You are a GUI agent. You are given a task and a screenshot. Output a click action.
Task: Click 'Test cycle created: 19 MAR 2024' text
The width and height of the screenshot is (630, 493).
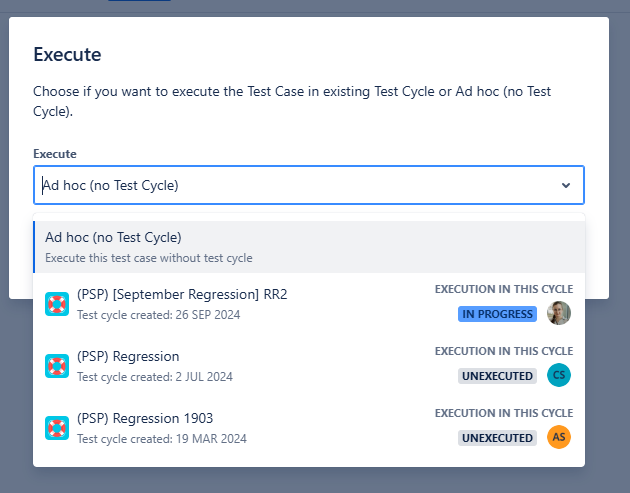pyautogui.click(x=161, y=438)
